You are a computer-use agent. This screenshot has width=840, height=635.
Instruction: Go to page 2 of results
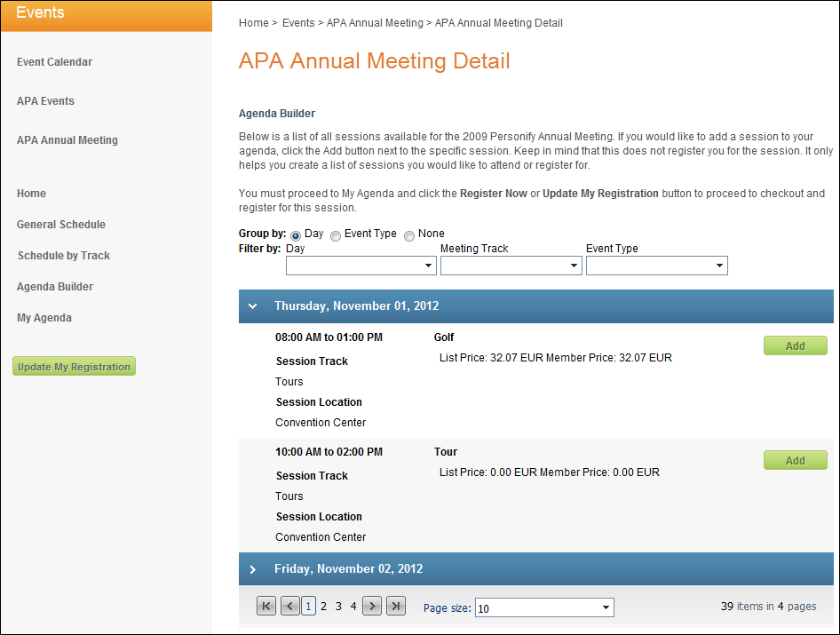tap(323, 607)
